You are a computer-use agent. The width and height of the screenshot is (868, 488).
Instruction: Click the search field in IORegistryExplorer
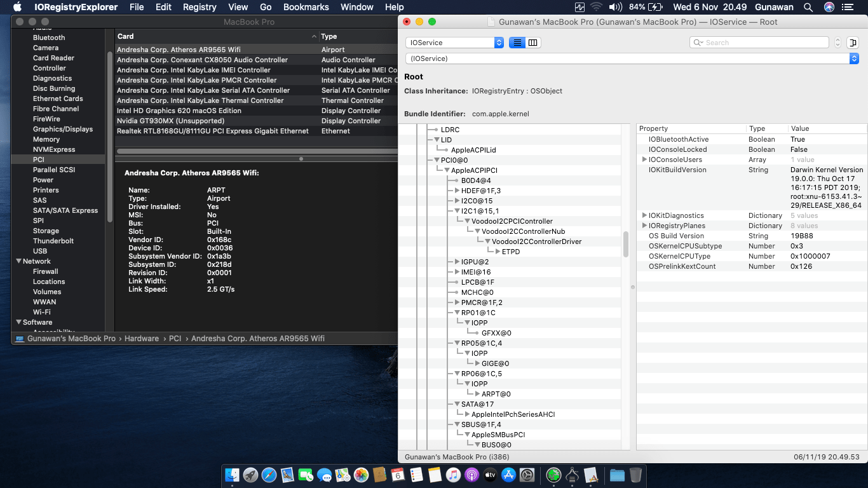[759, 43]
